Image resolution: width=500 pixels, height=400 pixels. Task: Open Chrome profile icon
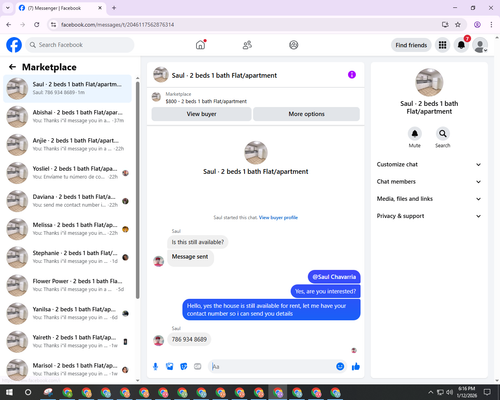[x=477, y=25]
